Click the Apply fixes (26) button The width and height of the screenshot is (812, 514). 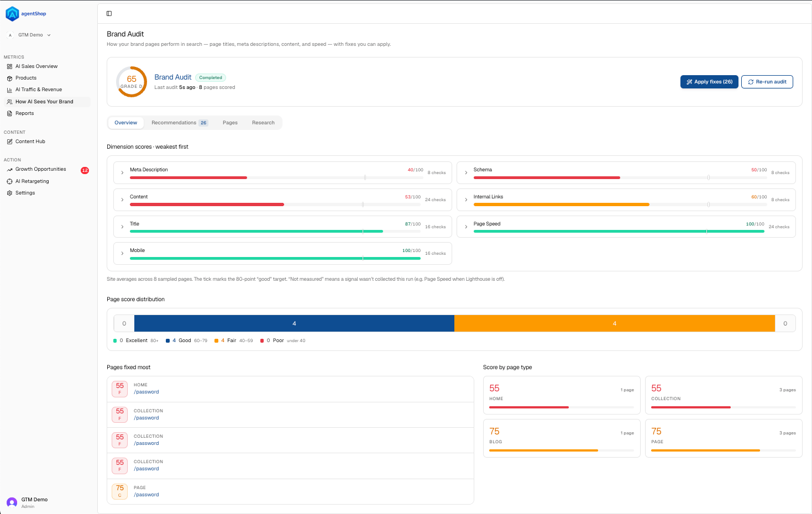click(x=709, y=82)
